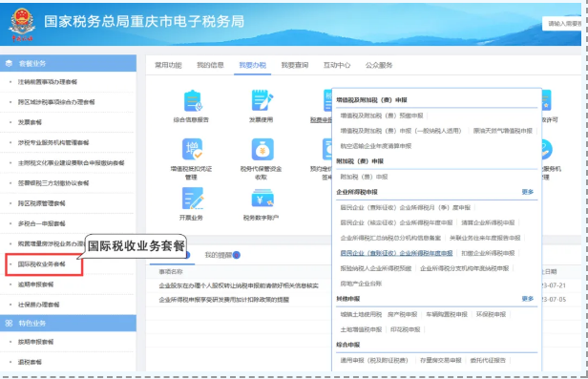
Task: Click 航空运输企业年度清算申报 link
Action: 376,146
